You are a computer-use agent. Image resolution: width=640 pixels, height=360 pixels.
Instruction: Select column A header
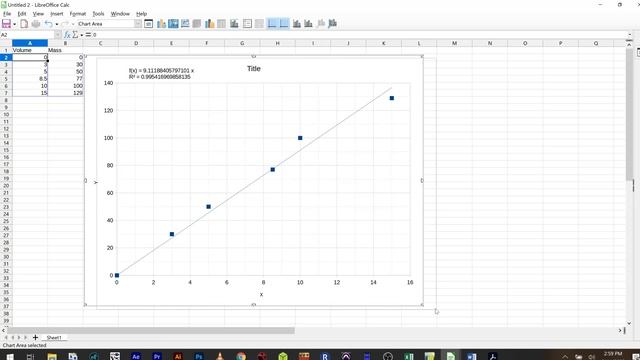pyautogui.click(x=30, y=43)
